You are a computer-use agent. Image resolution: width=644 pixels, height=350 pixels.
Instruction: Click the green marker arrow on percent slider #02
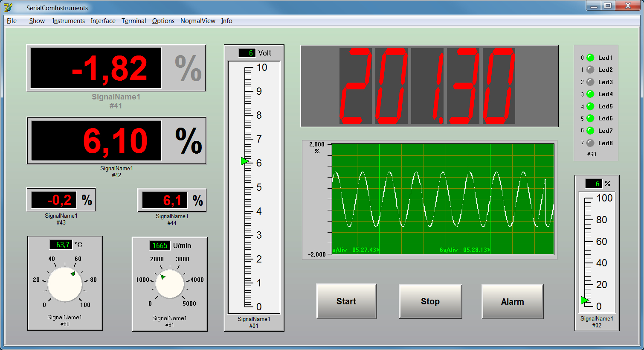585,300
